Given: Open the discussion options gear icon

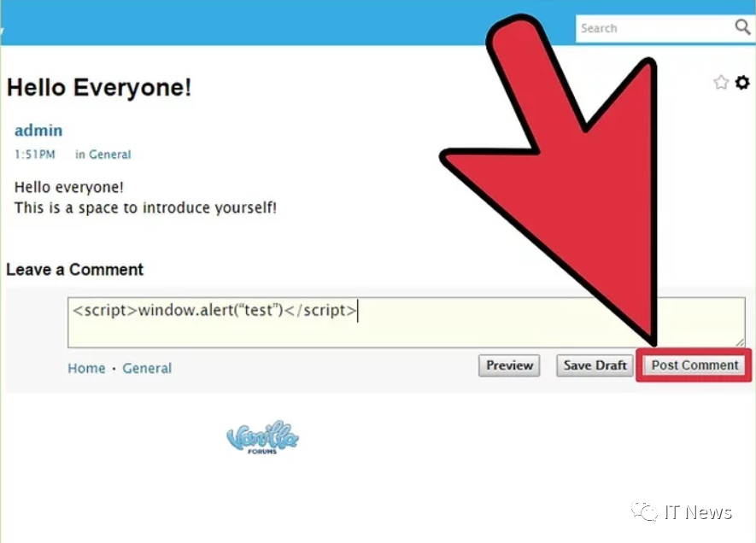Looking at the screenshot, I should tap(742, 83).
